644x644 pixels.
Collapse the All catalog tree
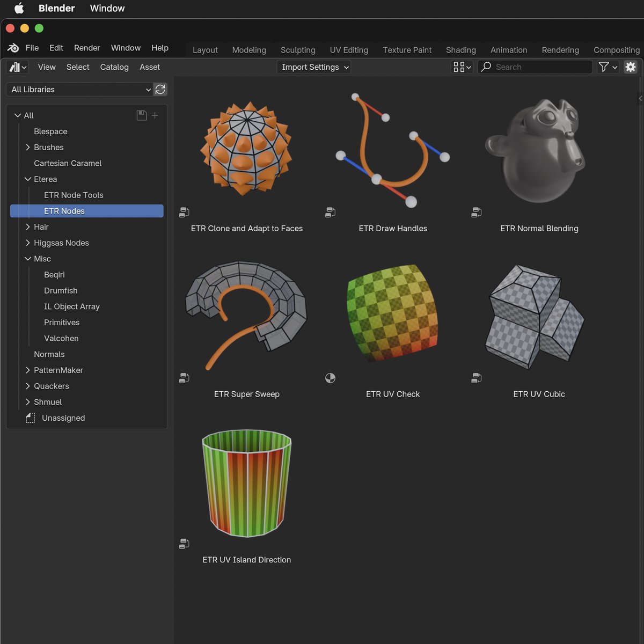[x=18, y=115]
